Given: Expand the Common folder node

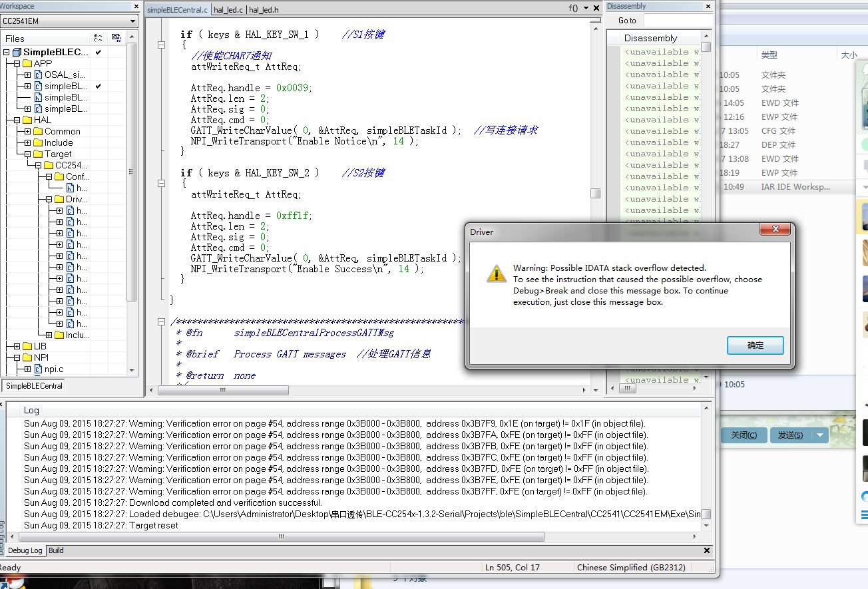Looking at the screenshot, I should (28, 131).
